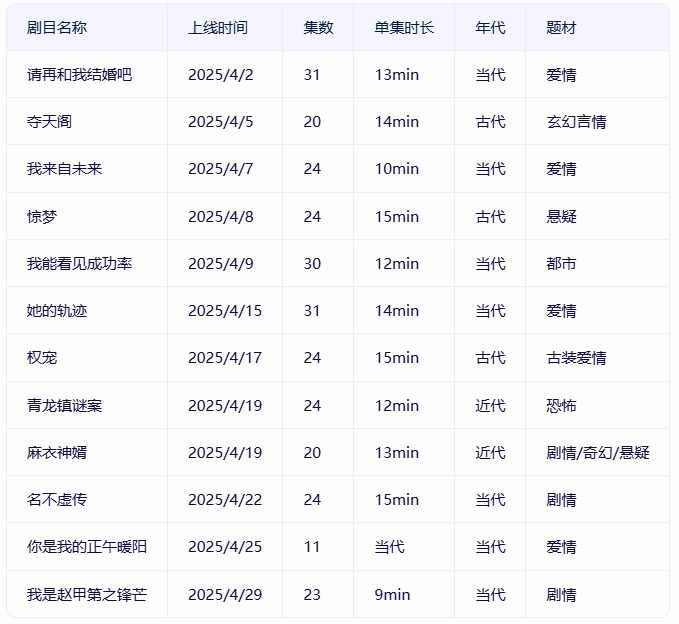The height and width of the screenshot is (624, 679).
Task: Select the drama title 青龙镇谜案
Action: tap(65, 405)
